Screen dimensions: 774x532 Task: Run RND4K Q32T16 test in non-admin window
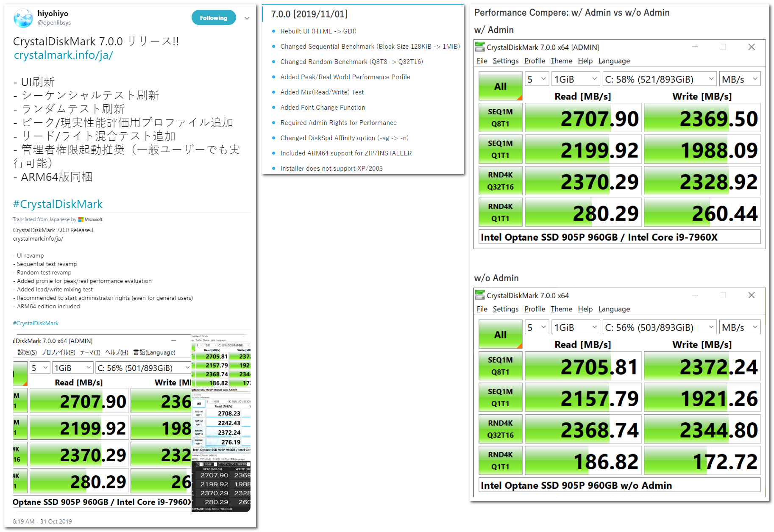pyautogui.click(x=501, y=429)
